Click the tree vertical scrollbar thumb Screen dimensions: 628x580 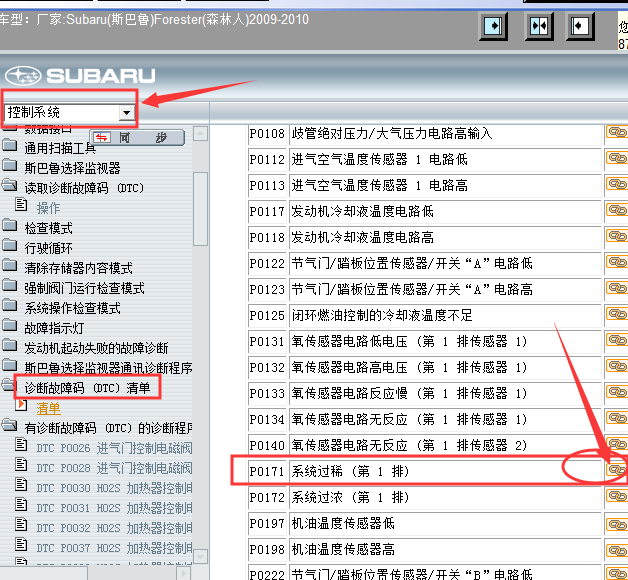(200, 209)
